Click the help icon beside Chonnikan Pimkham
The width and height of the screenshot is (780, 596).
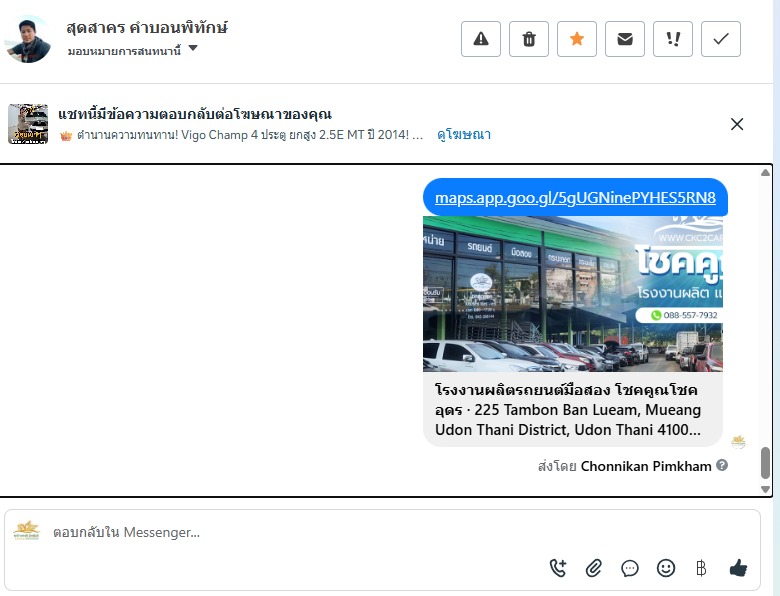tap(722, 465)
